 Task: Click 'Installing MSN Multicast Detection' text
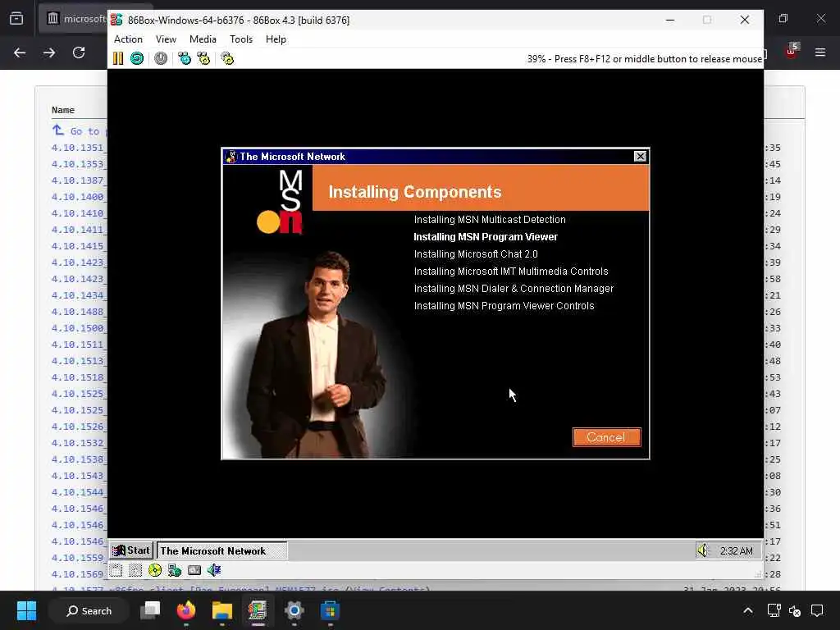490,220
